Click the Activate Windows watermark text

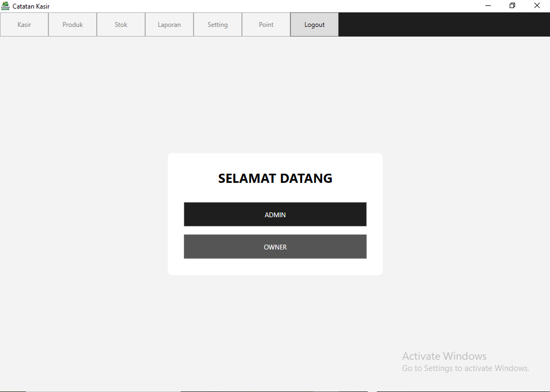(x=444, y=356)
